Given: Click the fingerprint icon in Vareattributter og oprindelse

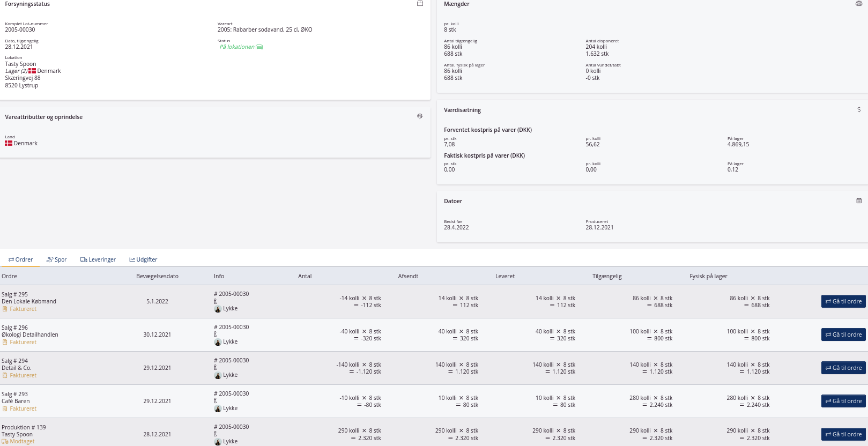Looking at the screenshot, I should tap(420, 116).
